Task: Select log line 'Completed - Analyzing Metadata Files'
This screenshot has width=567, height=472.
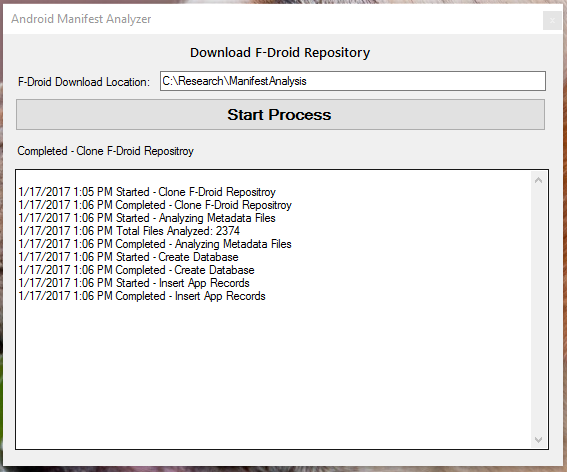Action: 155,244
